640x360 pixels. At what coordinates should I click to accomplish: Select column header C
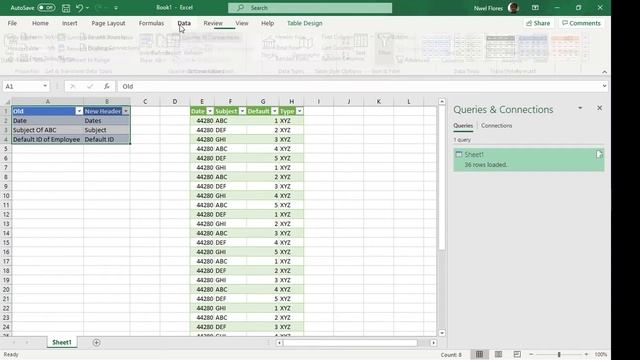pyautogui.click(x=145, y=101)
